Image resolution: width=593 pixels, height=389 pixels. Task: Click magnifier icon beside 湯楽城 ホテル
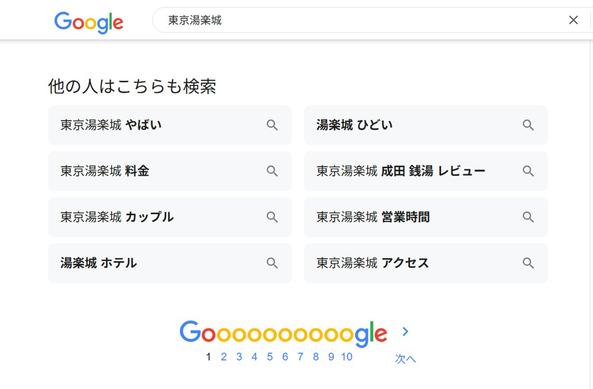[272, 263]
